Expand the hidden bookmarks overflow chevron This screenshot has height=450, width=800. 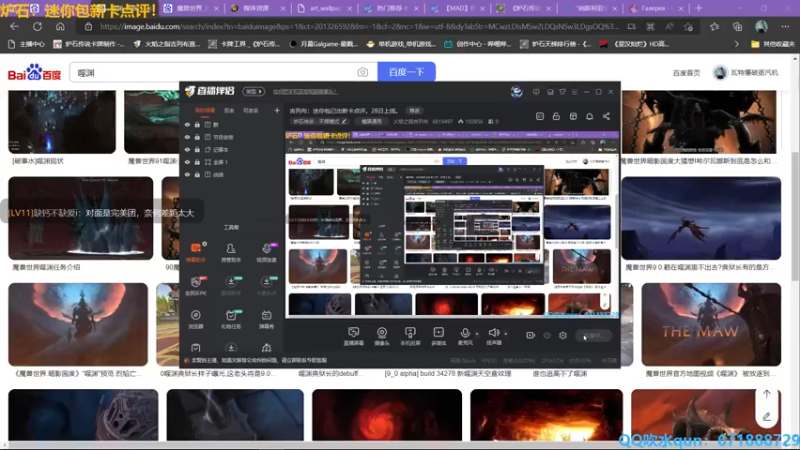point(736,44)
